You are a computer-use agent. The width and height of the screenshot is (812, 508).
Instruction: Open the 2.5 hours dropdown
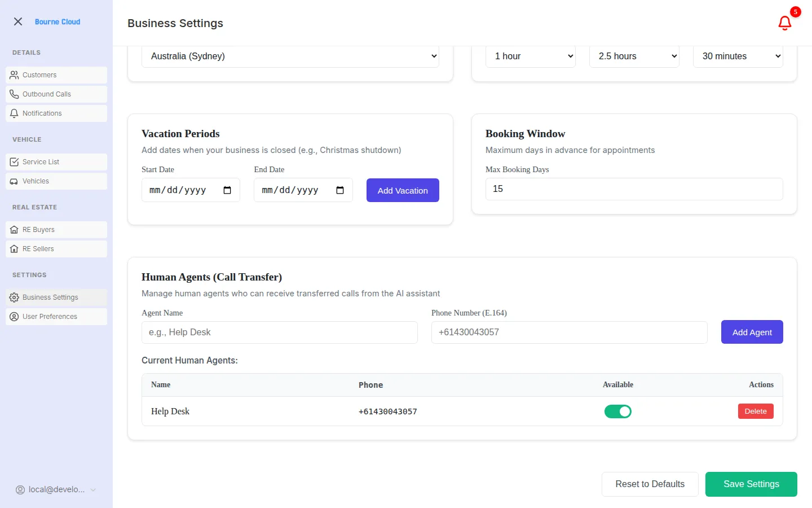click(x=634, y=56)
